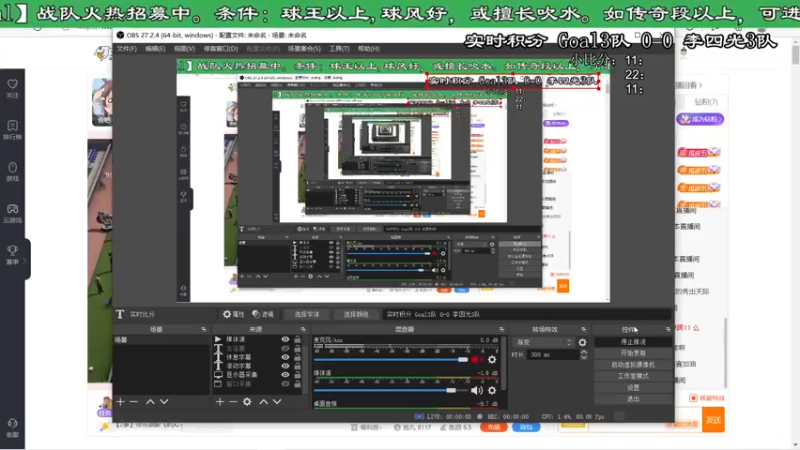Open 关注 heart icon in website sidebar
This screenshot has width=800, height=450.
pos(13,84)
